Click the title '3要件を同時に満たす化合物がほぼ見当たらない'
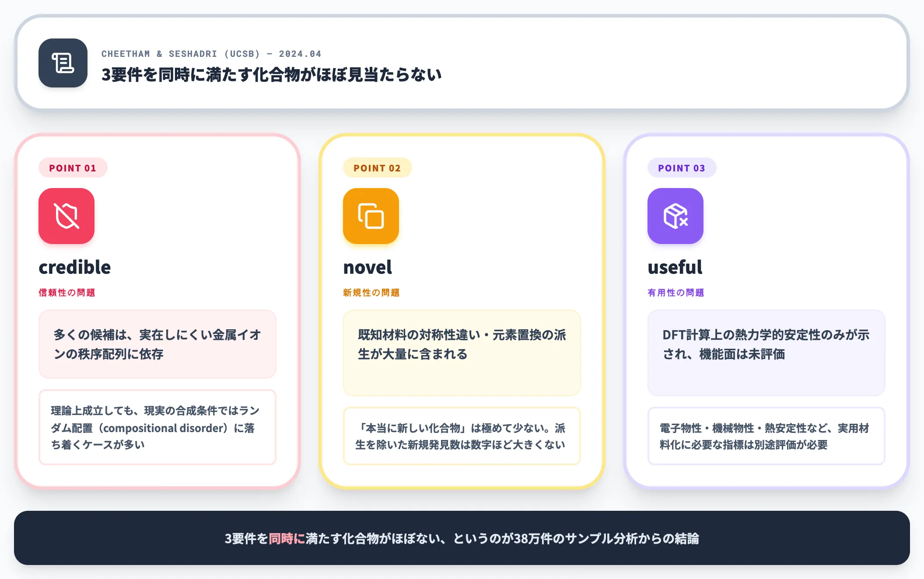 click(x=272, y=74)
